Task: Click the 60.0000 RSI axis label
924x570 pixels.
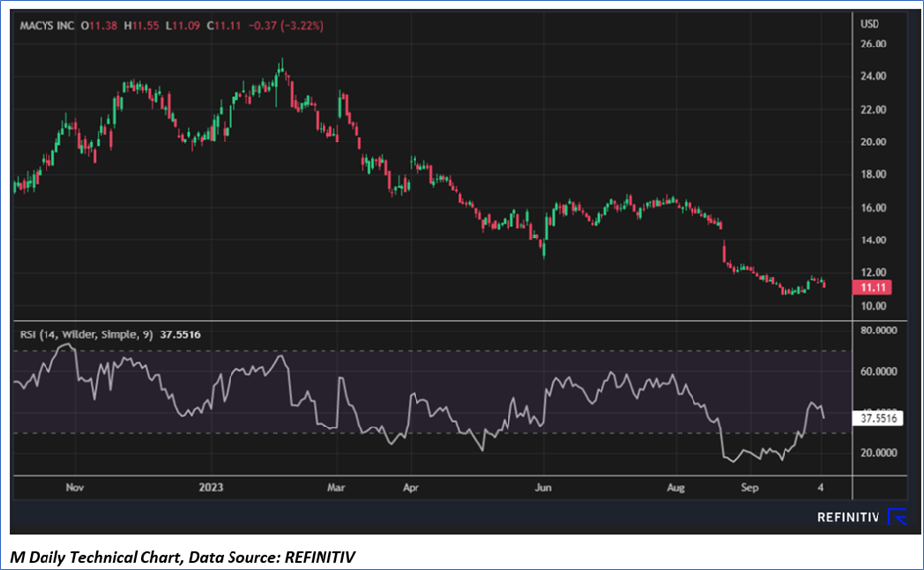Action: pyautogui.click(x=878, y=372)
